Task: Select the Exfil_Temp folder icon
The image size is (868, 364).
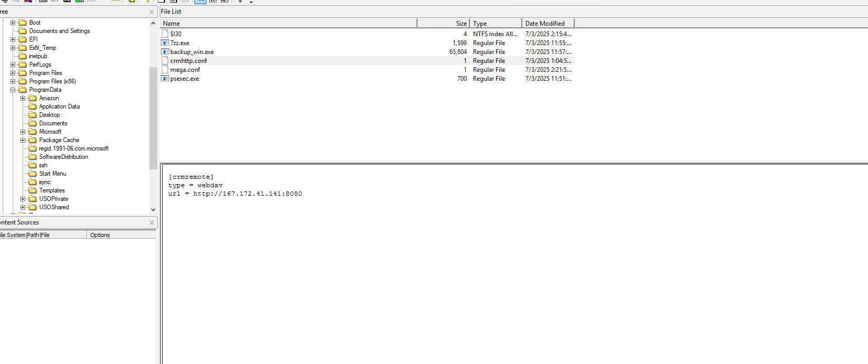Action: click(23, 48)
